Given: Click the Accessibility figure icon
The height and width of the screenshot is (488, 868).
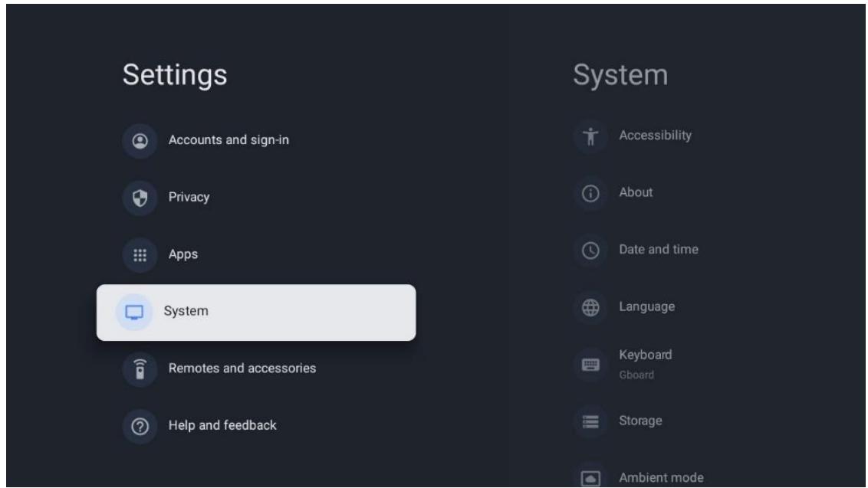Looking at the screenshot, I should click(590, 136).
